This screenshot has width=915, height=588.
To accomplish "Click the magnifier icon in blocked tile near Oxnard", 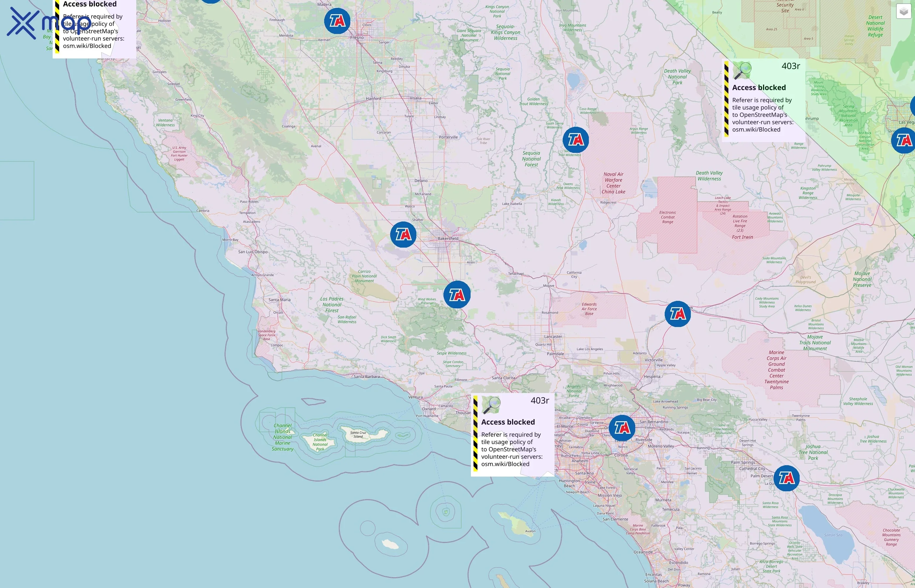I will (491, 405).
